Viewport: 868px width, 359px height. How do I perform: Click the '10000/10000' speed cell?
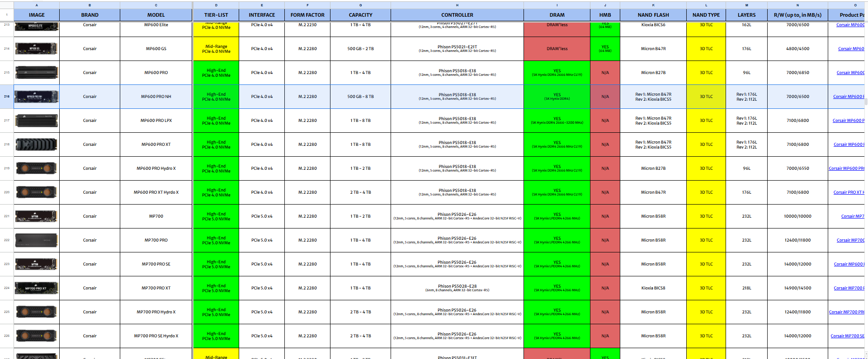pyautogui.click(x=797, y=216)
